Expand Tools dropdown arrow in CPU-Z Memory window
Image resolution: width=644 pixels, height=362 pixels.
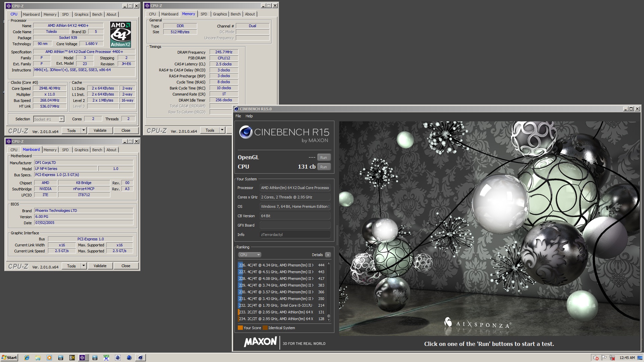click(222, 130)
